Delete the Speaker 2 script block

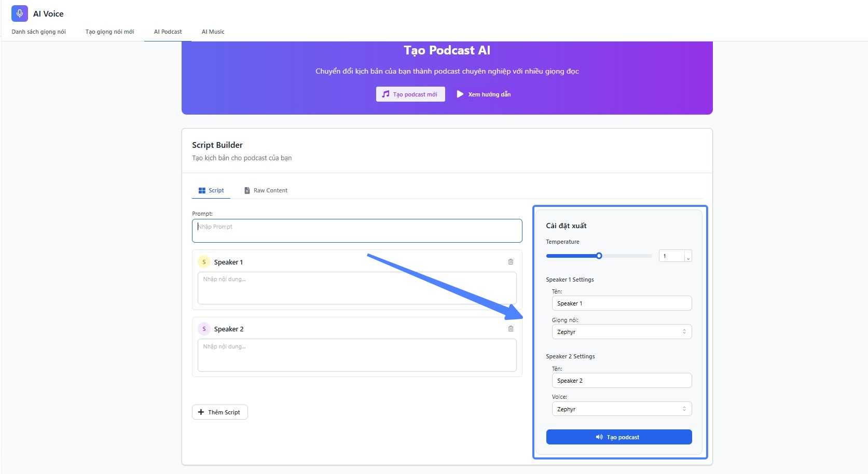tap(511, 329)
